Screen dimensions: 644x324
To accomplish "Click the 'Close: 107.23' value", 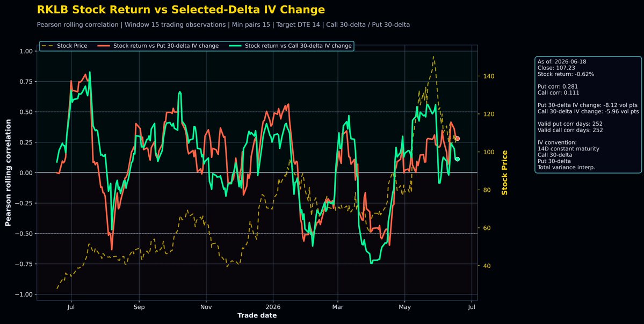I will click(556, 68).
